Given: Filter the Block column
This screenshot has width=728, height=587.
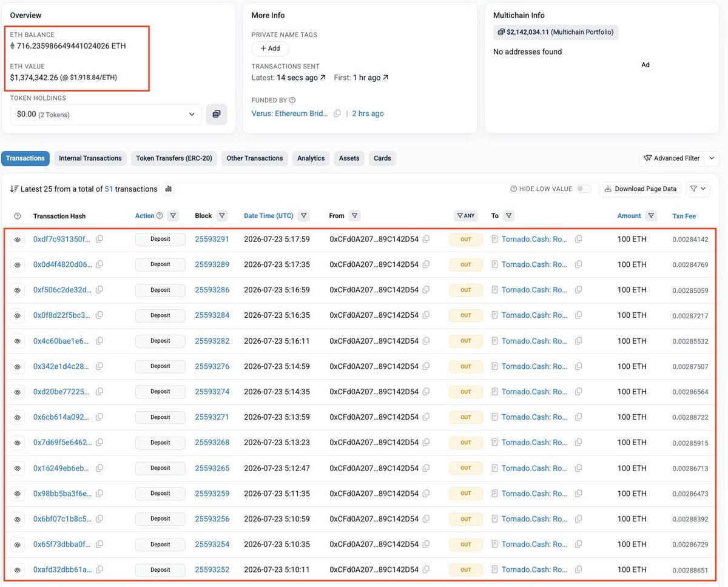Looking at the screenshot, I should [222, 216].
